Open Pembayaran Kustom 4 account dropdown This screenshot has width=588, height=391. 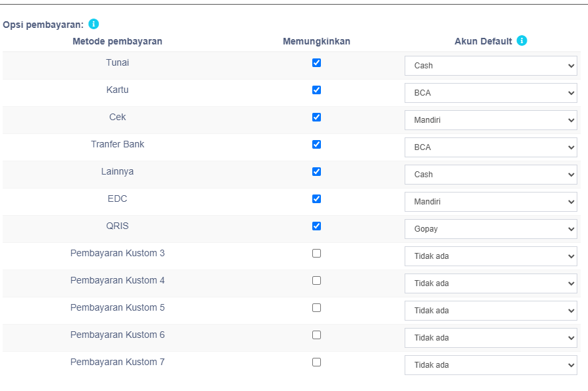point(490,283)
